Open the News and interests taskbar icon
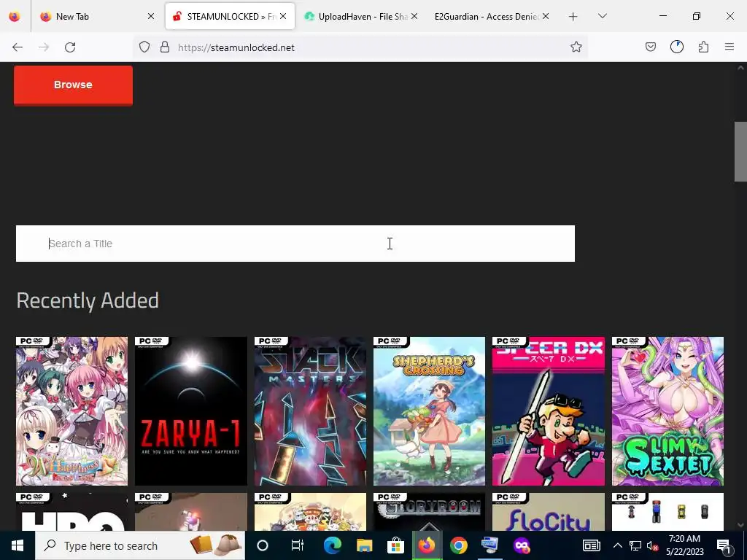This screenshot has height=560, width=747. (x=591, y=545)
